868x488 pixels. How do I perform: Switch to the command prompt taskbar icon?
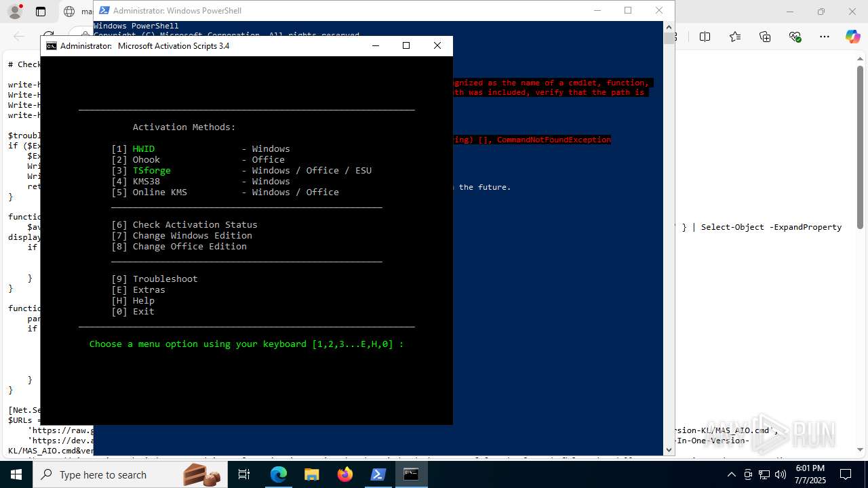[x=411, y=474]
